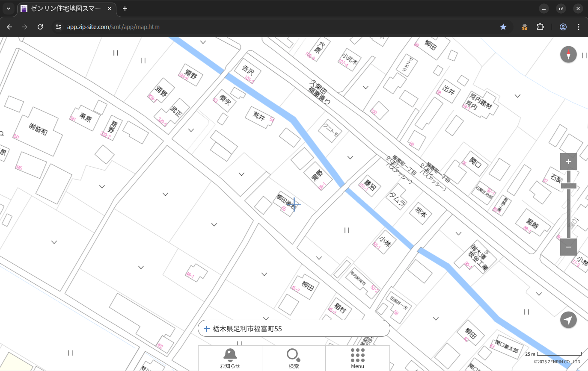Close the ゼンリン住宅地図 tab
Screen dimensions: 588x371
110,9
